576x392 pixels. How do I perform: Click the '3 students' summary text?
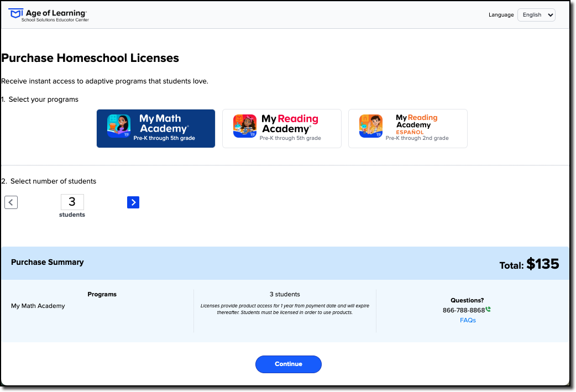point(285,294)
